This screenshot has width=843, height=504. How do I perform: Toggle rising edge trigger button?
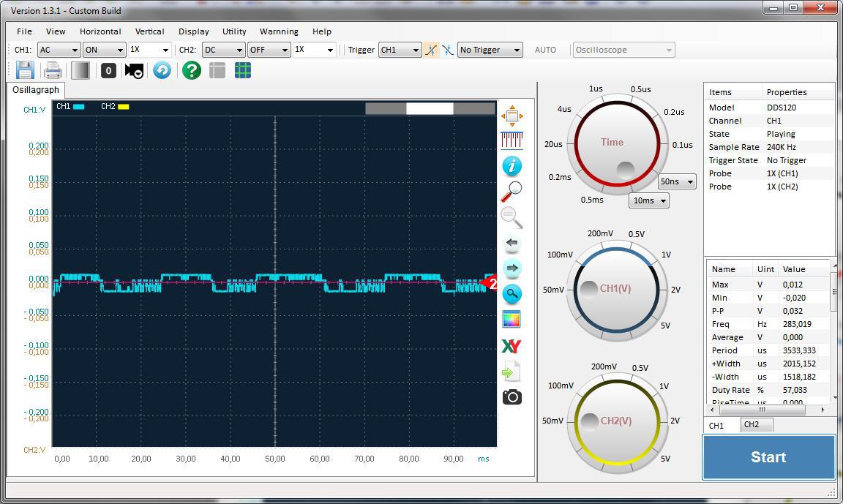pyautogui.click(x=432, y=50)
